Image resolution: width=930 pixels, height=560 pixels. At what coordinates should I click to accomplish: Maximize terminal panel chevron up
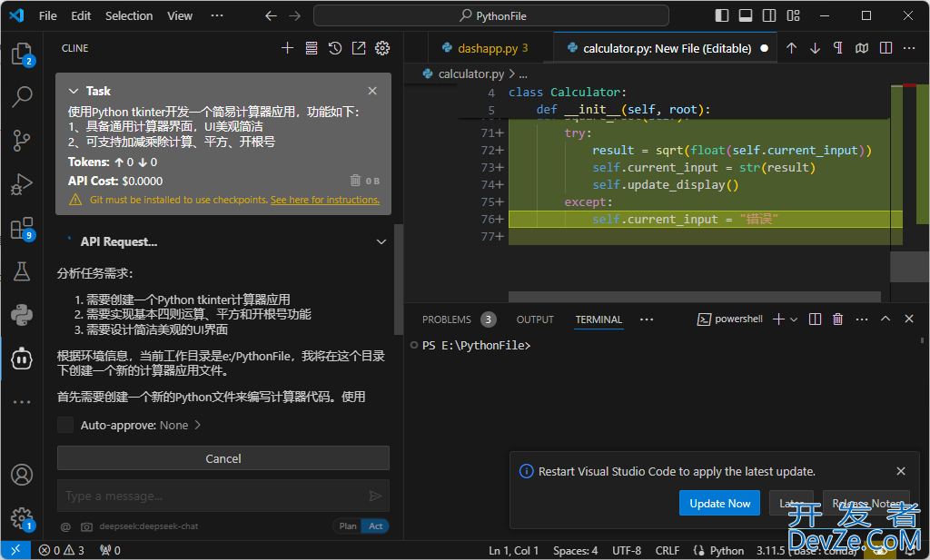click(885, 319)
